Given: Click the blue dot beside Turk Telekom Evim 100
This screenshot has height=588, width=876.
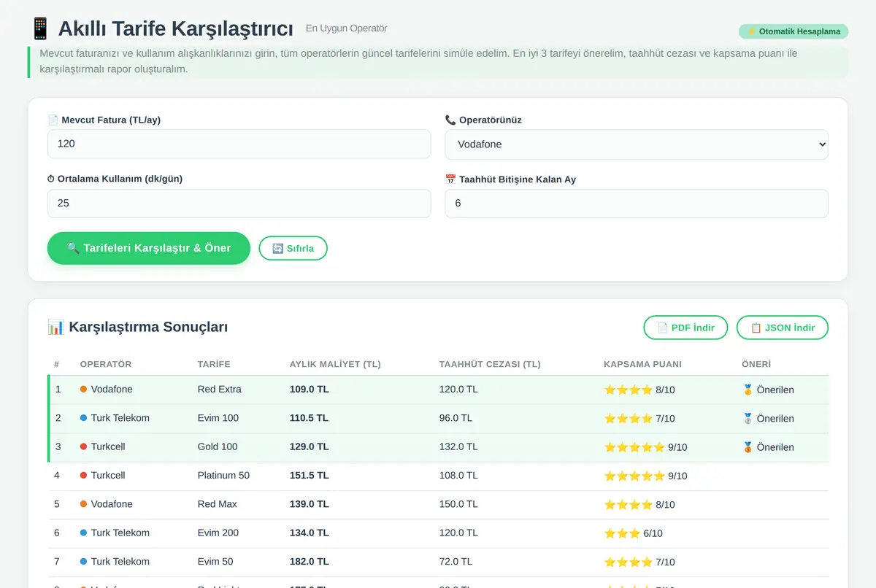Looking at the screenshot, I should pos(83,418).
